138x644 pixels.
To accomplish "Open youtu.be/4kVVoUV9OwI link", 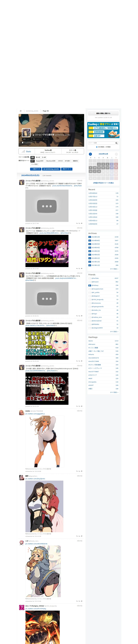I will click(63, 186).
